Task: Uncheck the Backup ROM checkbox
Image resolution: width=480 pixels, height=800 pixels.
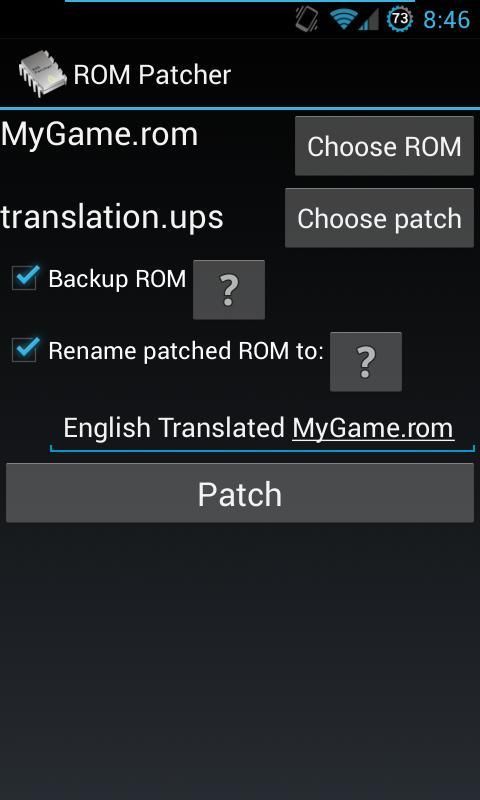Action: (x=25, y=278)
